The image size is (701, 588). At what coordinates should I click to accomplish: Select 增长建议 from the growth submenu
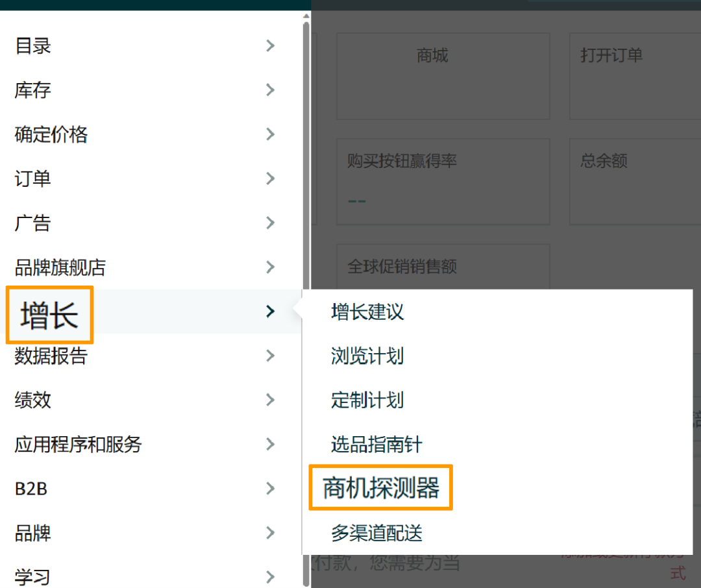pos(367,312)
